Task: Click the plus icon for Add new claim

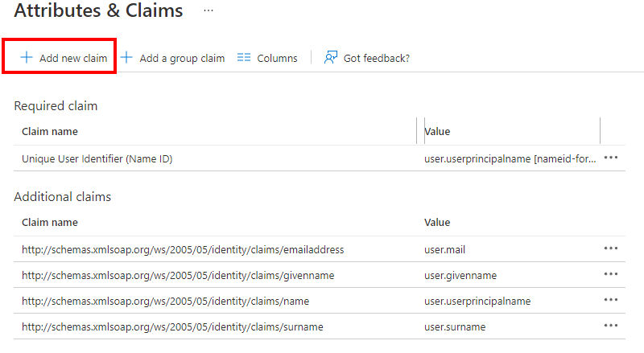Action: pos(27,57)
